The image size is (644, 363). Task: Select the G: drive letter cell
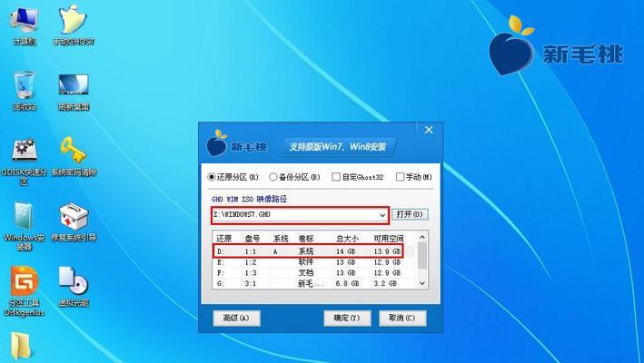coord(221,284)
